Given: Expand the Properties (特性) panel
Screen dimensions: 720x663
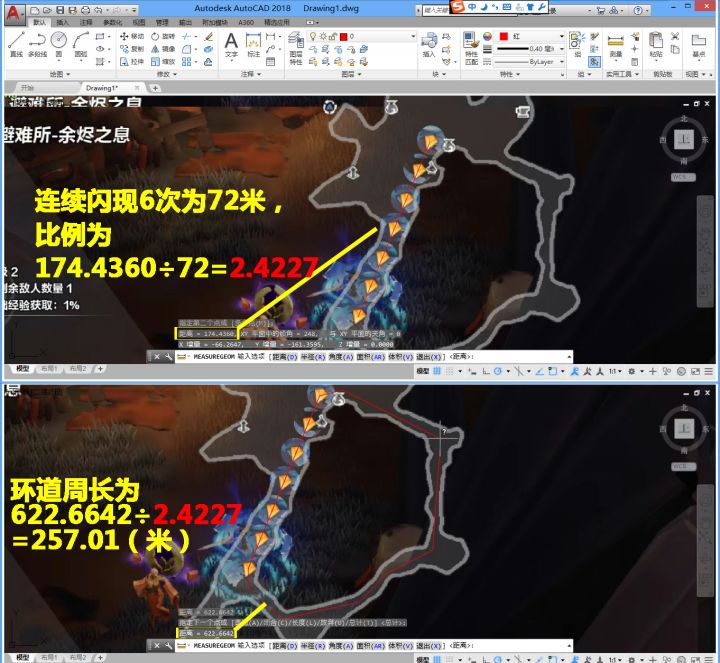Looking at the screenshot, I should (510, 74).
